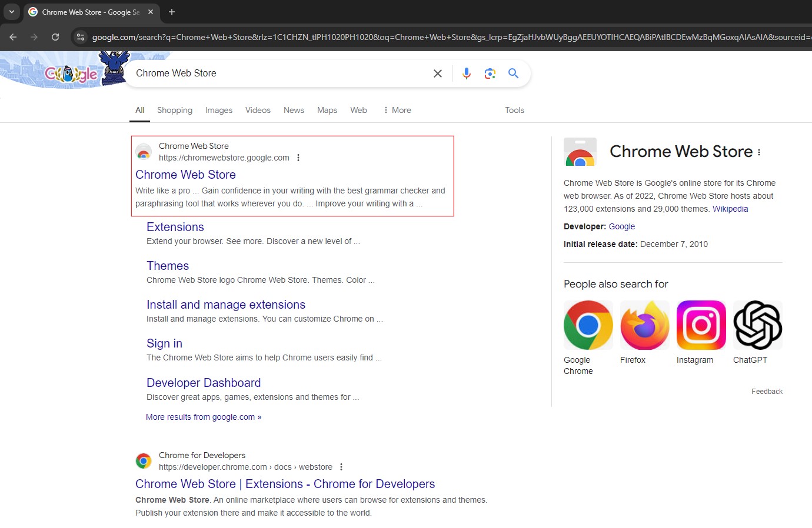Start voice search with microphone icon

click(x=467, y=73)
